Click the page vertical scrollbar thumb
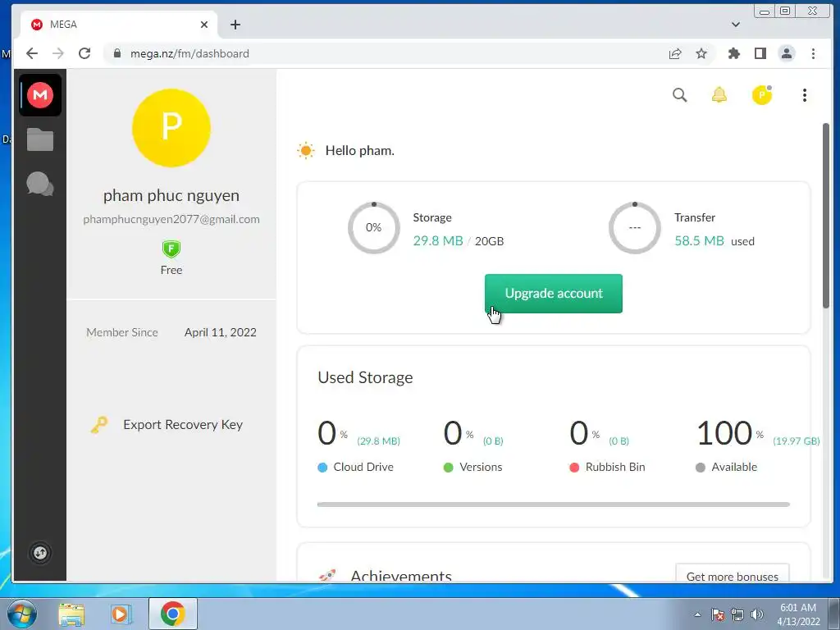The image size is (840, 630). tap(825, 216)
